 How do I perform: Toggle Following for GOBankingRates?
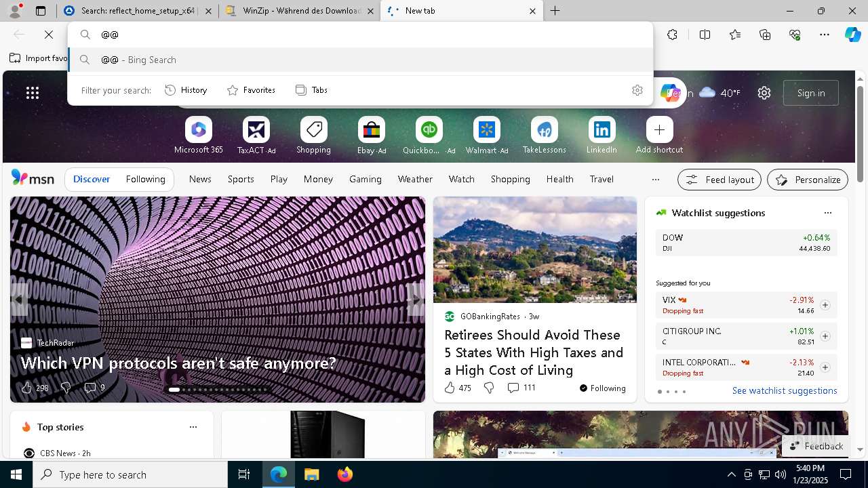pos(602,388)
